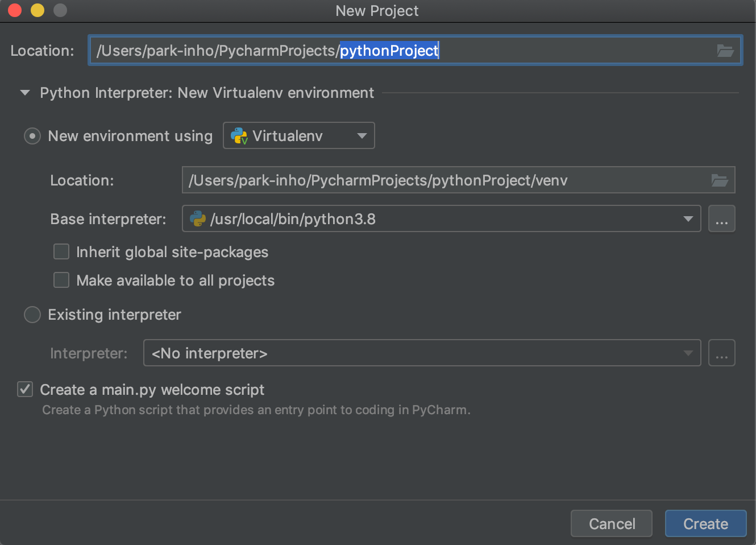Viewport: 756px width, 545px height.
Task: Enable Inherit global site-packages checkbox
Action: pos(61,251)
